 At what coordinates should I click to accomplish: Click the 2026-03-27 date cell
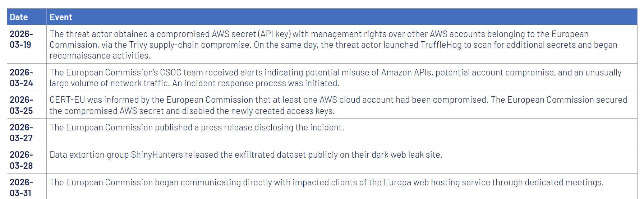[21, 133]
